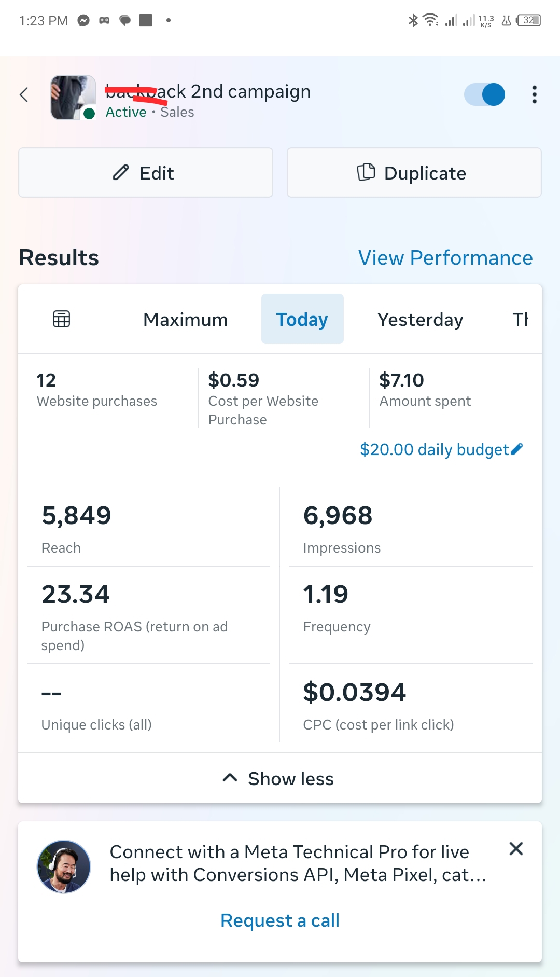Tap the Messenger notification icon in status bar
The image size is (560, 977).
[x=83, y=20]
